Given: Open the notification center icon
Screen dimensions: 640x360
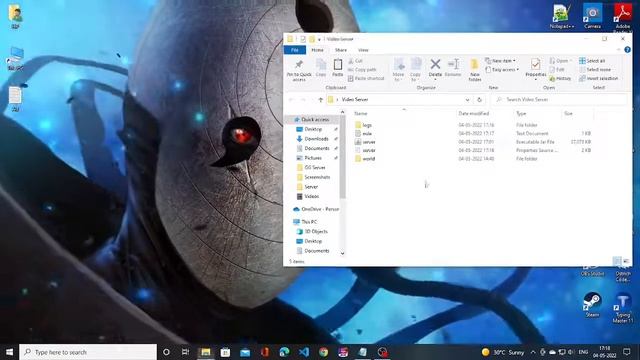Looking at the screenshot, I should [x=627, y=352].
